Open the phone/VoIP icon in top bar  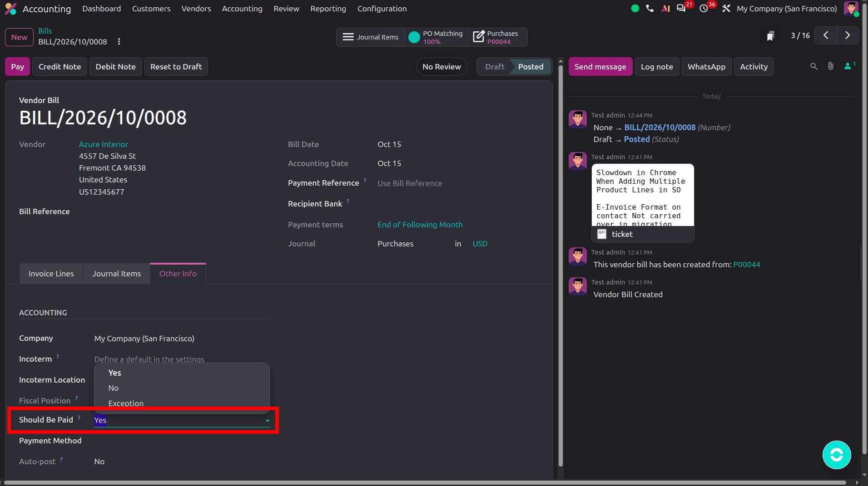click(x=650, y=8)
